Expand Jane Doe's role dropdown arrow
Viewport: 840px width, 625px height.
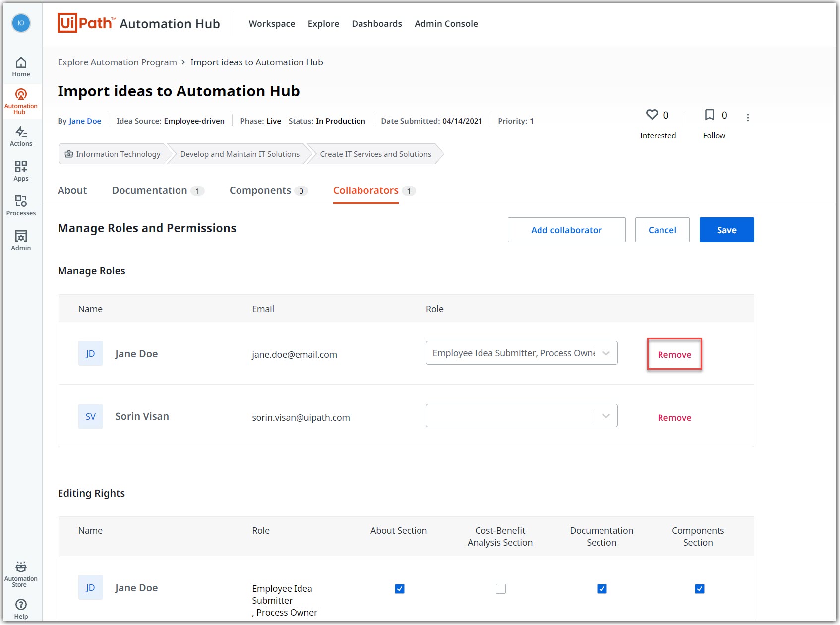pyautogui.click(x=606, y=353)
